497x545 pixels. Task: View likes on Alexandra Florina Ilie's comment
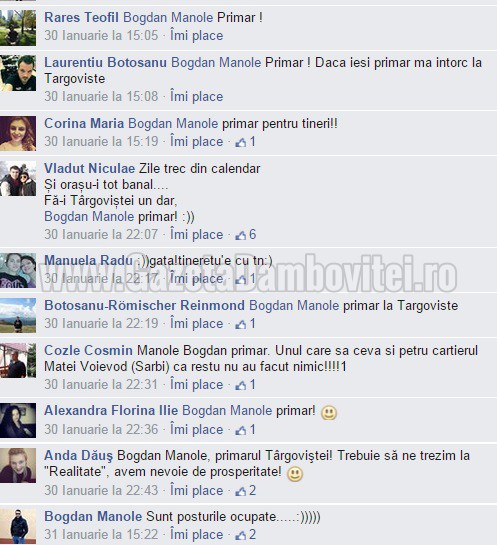tap(245, 430)
